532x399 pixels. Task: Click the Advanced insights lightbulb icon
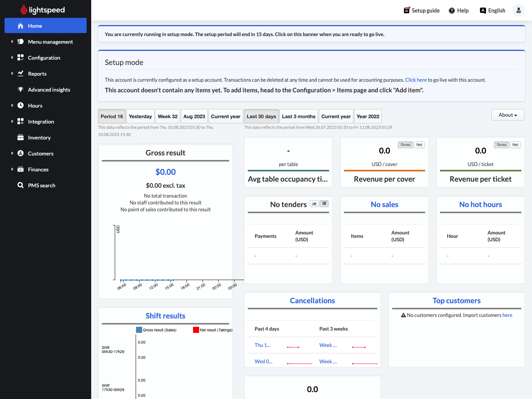tap(21, 90)
